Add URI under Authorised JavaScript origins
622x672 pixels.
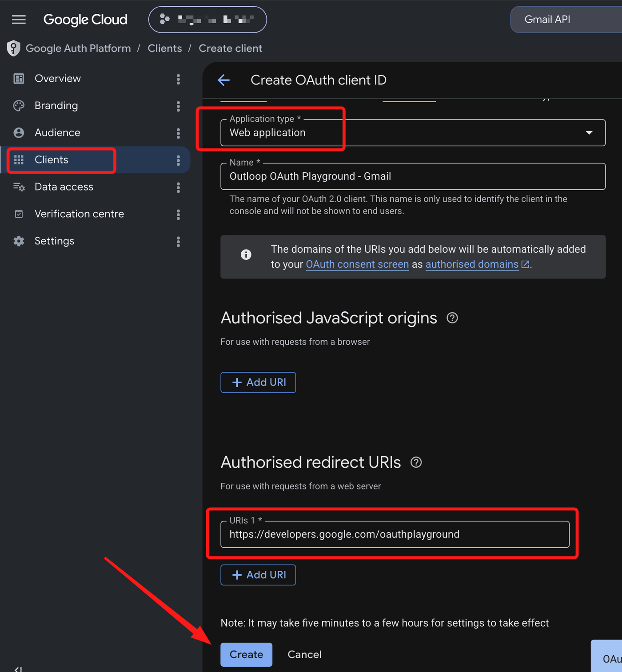point(258,382)
